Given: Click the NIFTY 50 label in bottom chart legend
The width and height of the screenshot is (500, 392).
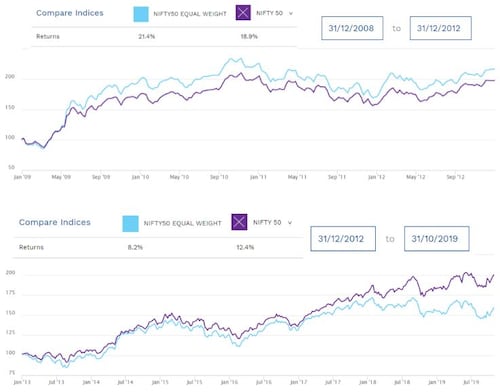Looking at the screenshot, I should pyautogui.click(x=267, y=222).
